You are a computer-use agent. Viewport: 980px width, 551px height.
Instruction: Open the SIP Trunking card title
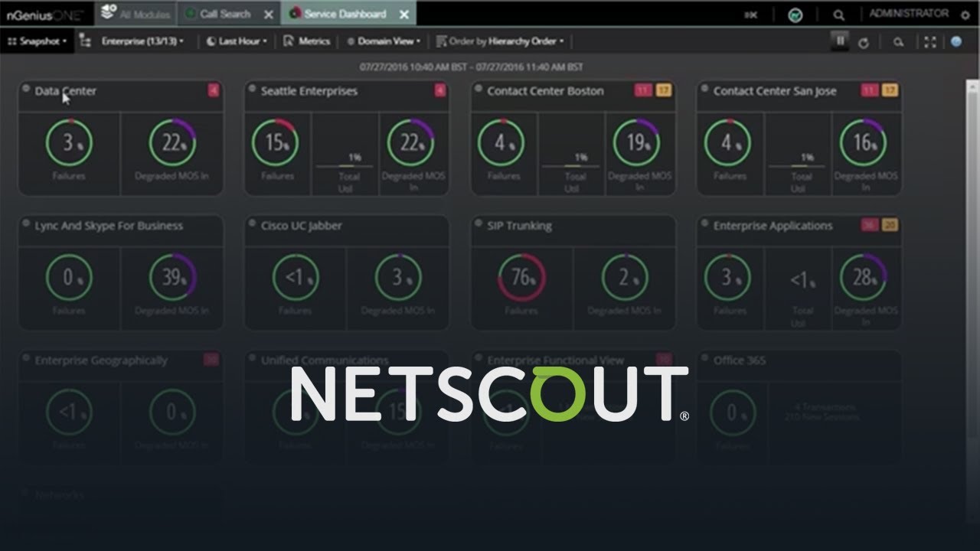pos(520,226)
